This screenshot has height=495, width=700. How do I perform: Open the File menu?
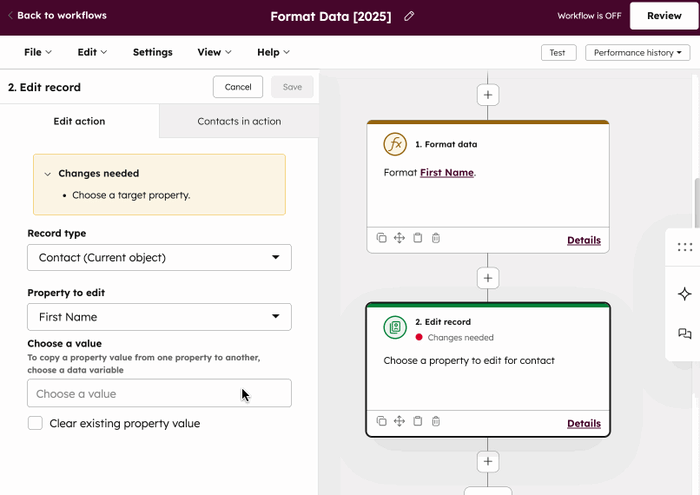pos(38,52)
